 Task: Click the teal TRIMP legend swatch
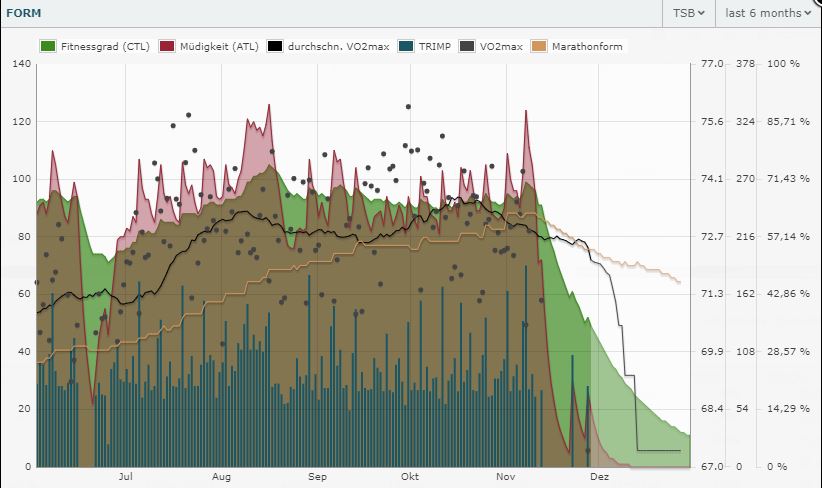coord(405,46)
